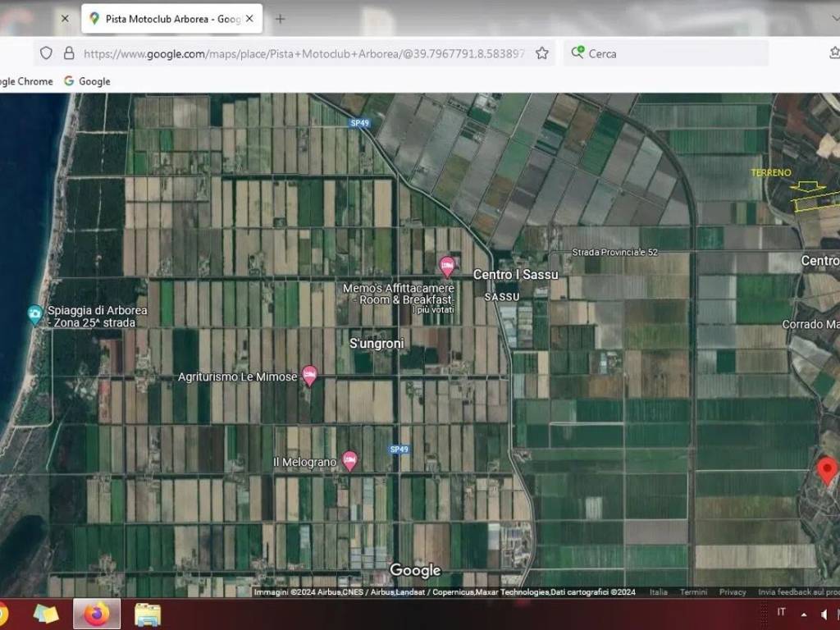Open a new tab with the plus button
The image size is (840, 630).
280,18
